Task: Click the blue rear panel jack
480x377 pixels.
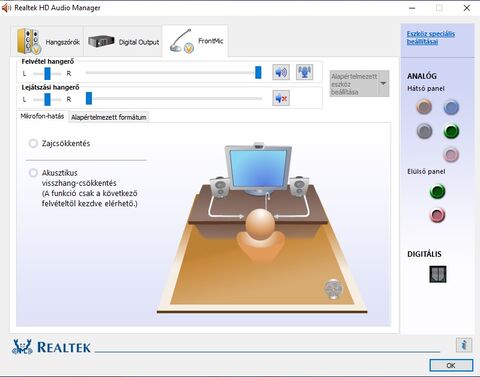Action: (451, 107)
